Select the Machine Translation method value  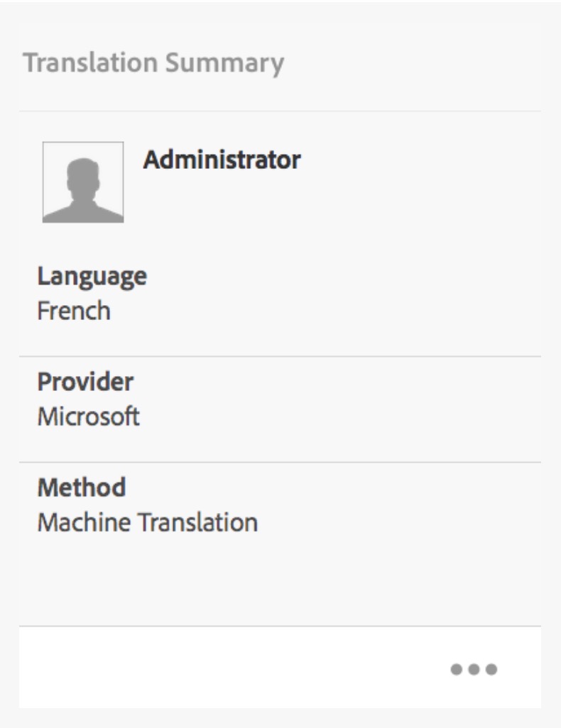point(147,522)
